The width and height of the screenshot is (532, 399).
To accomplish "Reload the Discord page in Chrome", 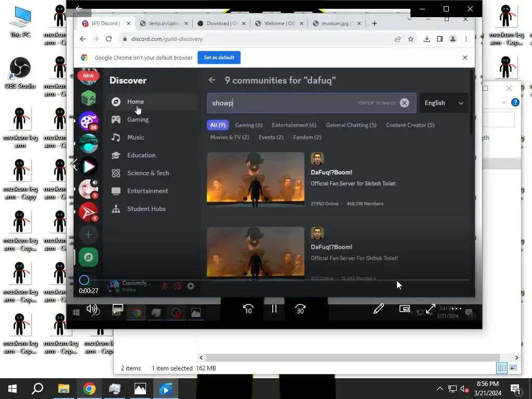I will (x=109, y=39).
